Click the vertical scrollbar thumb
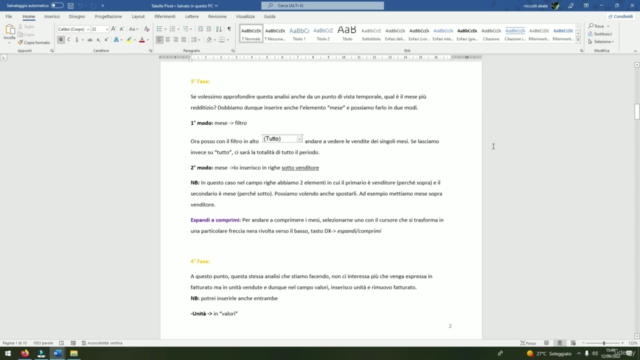 click(637, 111)
